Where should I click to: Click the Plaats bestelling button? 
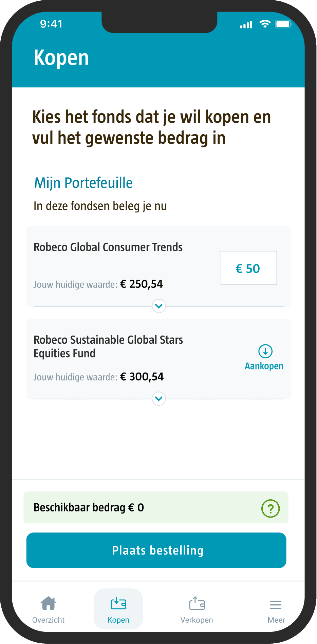(x=156, y=550)
